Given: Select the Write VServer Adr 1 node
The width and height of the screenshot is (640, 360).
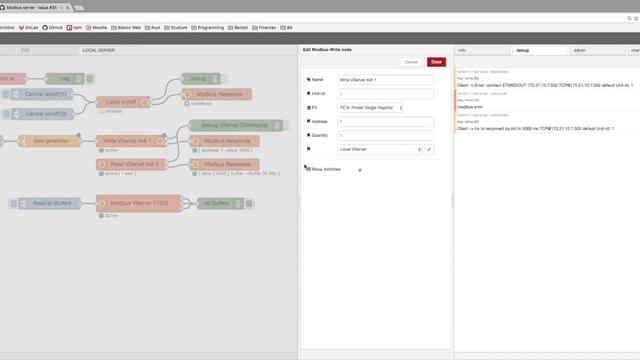Looking at the screenshot, I should coord(131,141).
